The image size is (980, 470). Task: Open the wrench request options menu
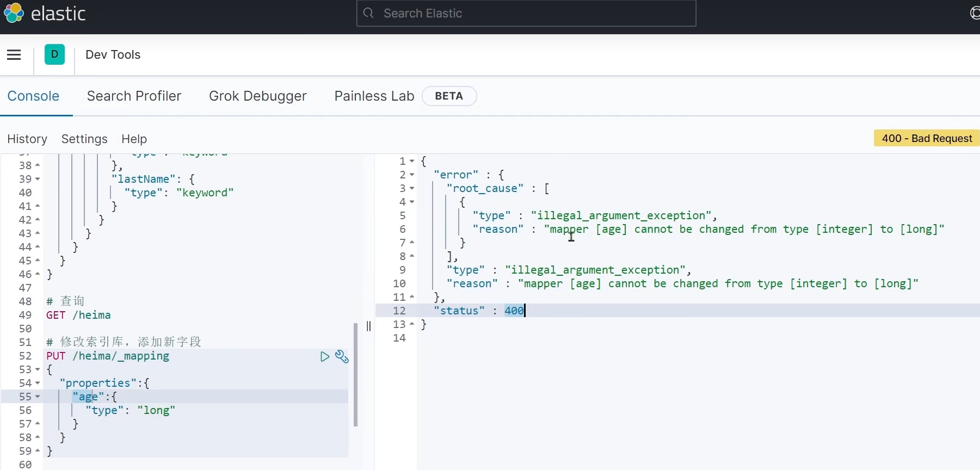pyautogui.click(x=342, y=357)
